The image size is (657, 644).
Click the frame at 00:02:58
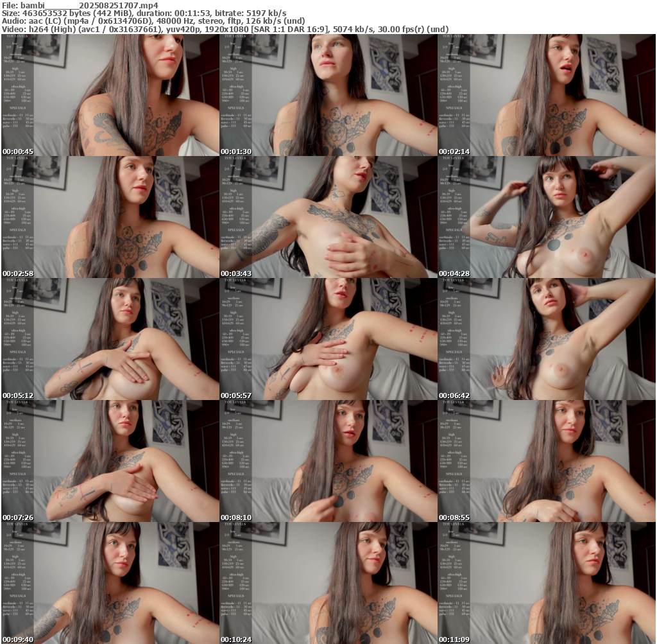tap(110, 217)
